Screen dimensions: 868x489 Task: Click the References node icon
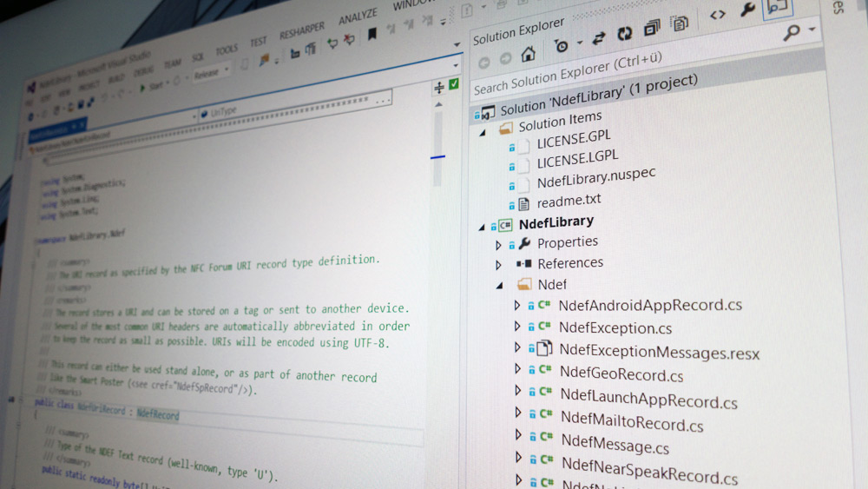[523, 263]
